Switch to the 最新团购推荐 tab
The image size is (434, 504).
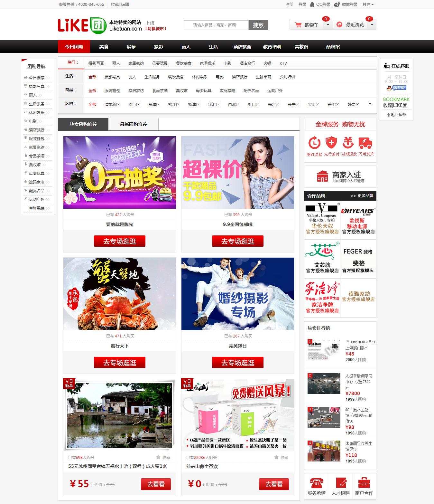click(133, 124)
